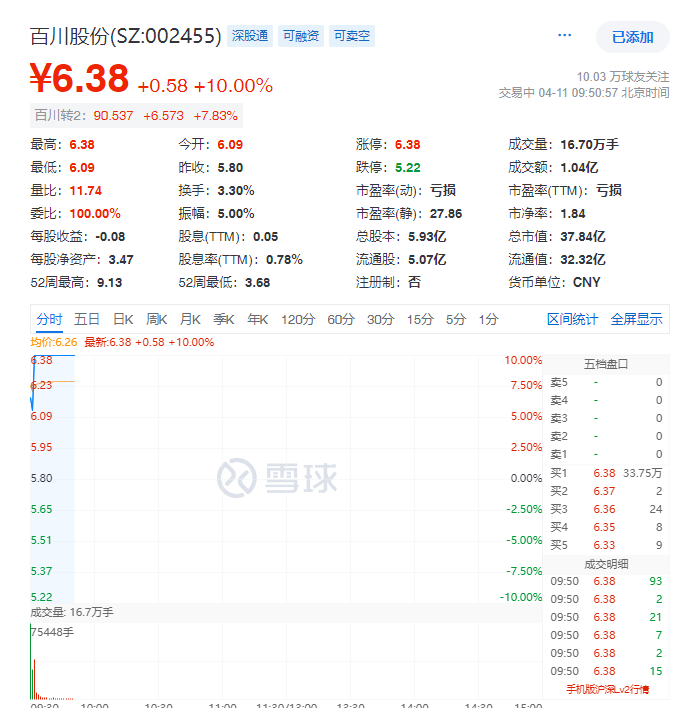Click the 成交明细 header

[606, 564]
